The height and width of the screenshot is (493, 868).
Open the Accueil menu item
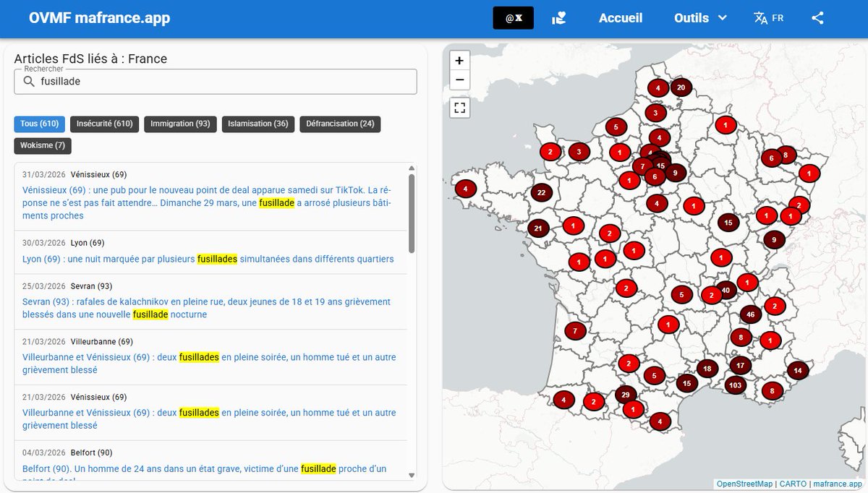coord(621,17)
